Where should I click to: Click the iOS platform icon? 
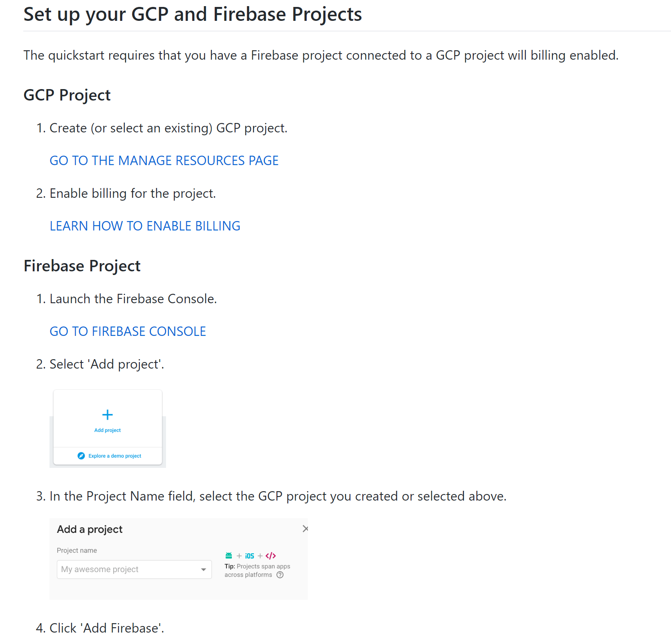tap(249, 556)
